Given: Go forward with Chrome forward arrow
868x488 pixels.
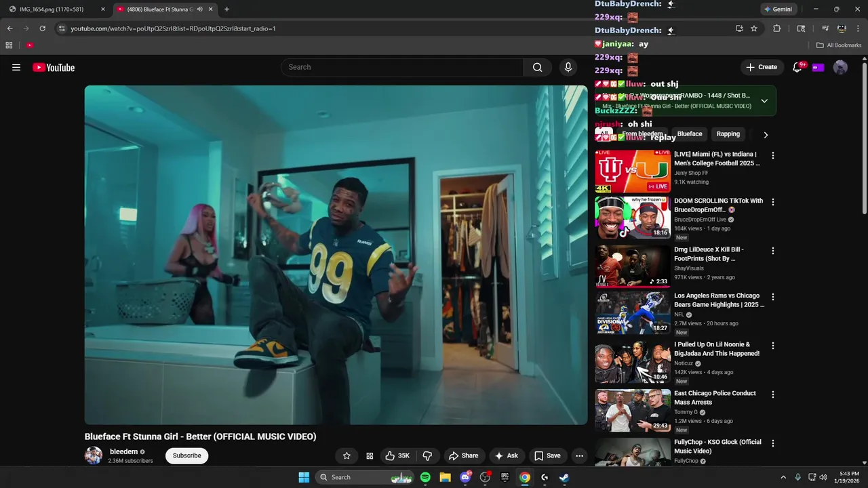Looking at the screenshot, I should [26, 28].
